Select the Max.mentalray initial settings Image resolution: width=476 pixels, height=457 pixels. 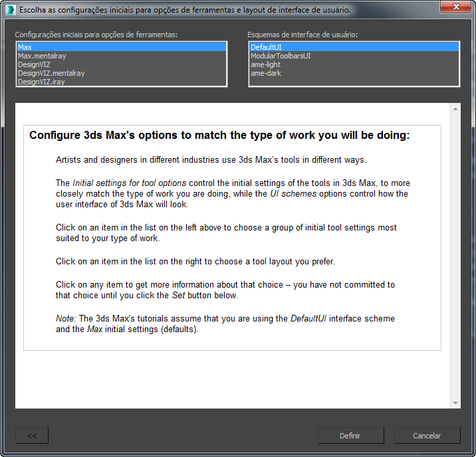pos(122,56)
